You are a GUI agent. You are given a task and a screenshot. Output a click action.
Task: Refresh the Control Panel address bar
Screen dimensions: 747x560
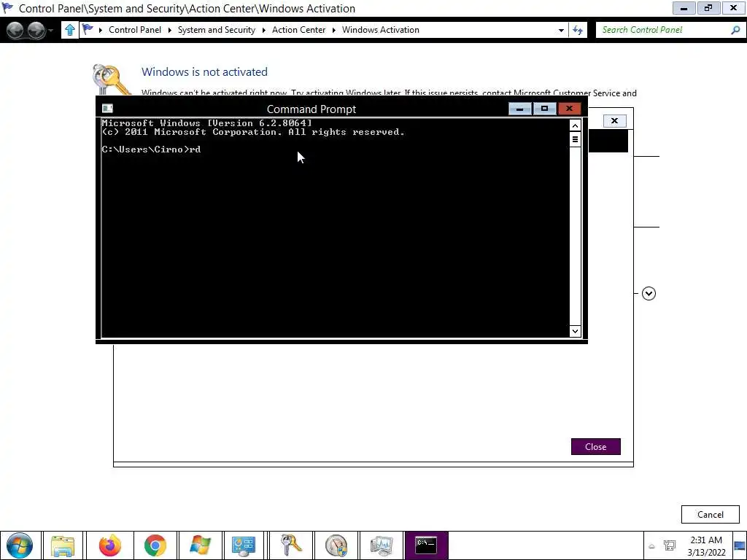(x=578, y=30)
